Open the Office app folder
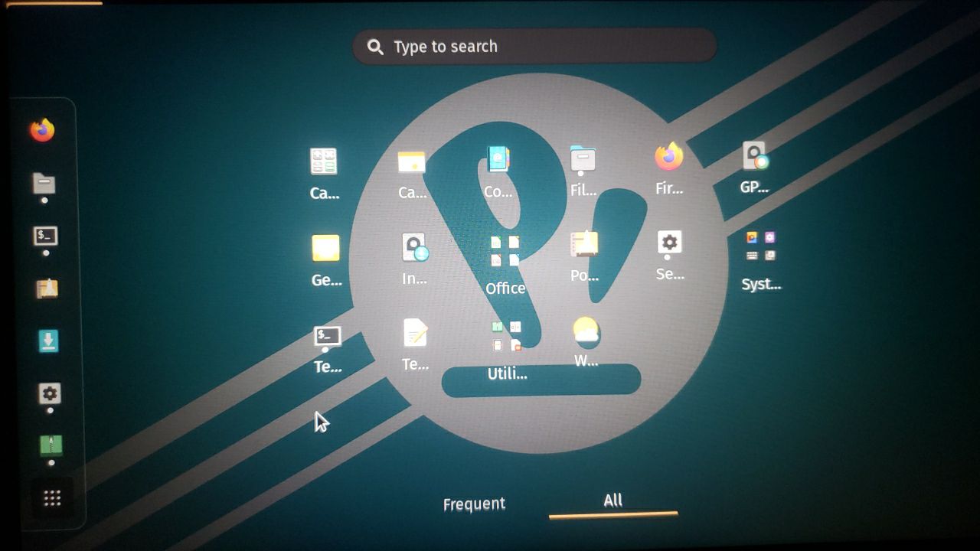Screen dimensions: 980x551 pos(505,251)
